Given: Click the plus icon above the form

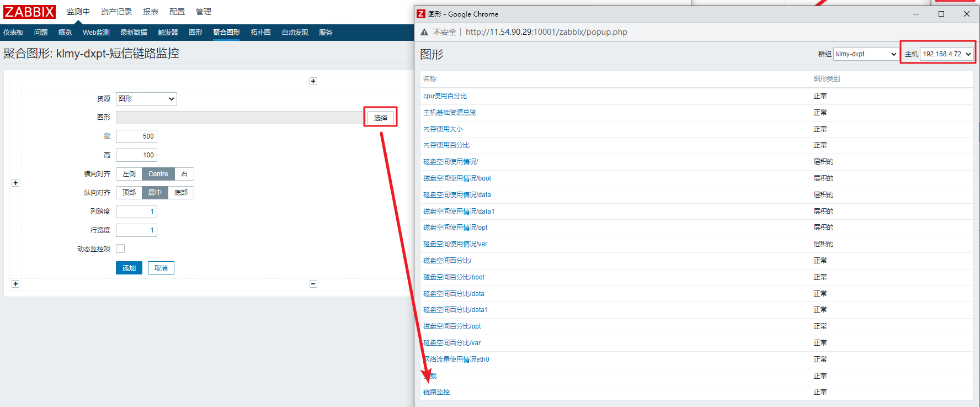Looking at the screenshot, I should coord(313,81).
